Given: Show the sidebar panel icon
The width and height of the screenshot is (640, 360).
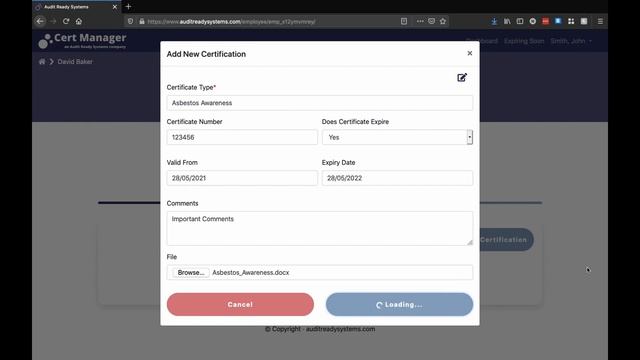Looking at the screenshot, I should click(520, 21).
